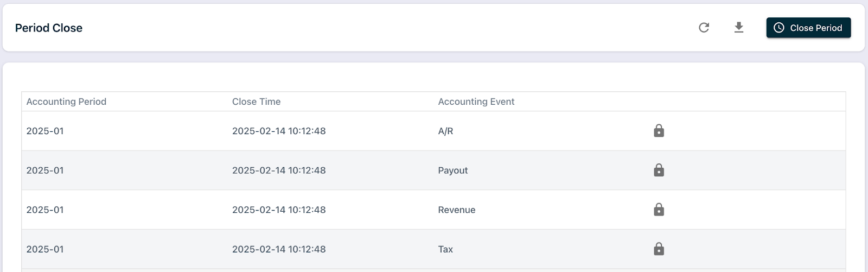Click the Period Close page title

[x=49, y=28]
